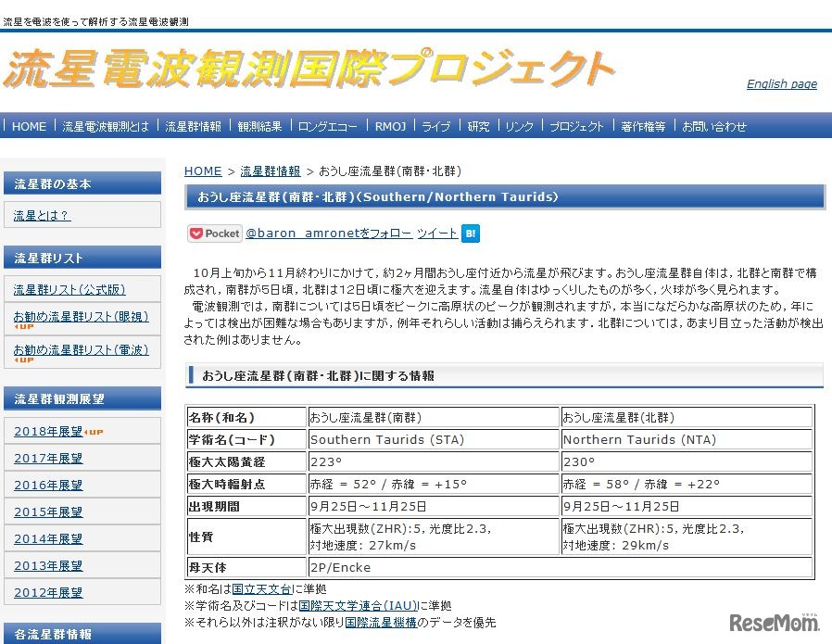Click the おうし座流星群(南群) name cell
832x644 pixels.
[x=434, y=418]
